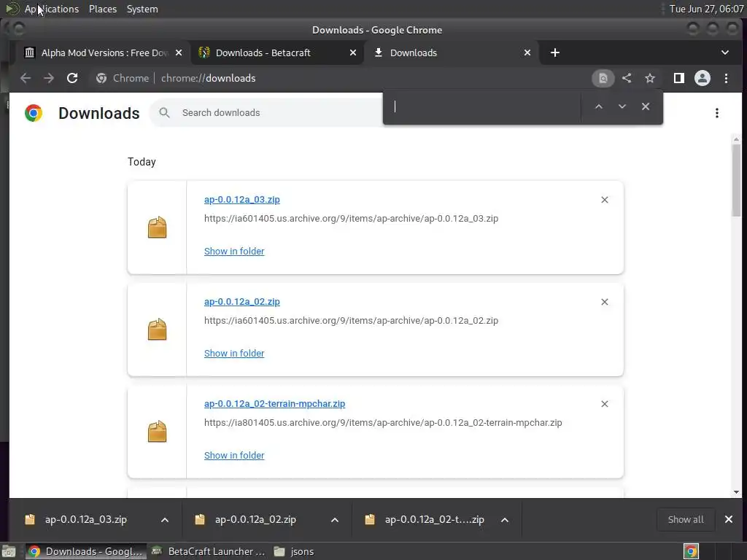The image size is (747, 560).
Task: Click the Chrome icon in bottom tray
Action: coord(691,551)
